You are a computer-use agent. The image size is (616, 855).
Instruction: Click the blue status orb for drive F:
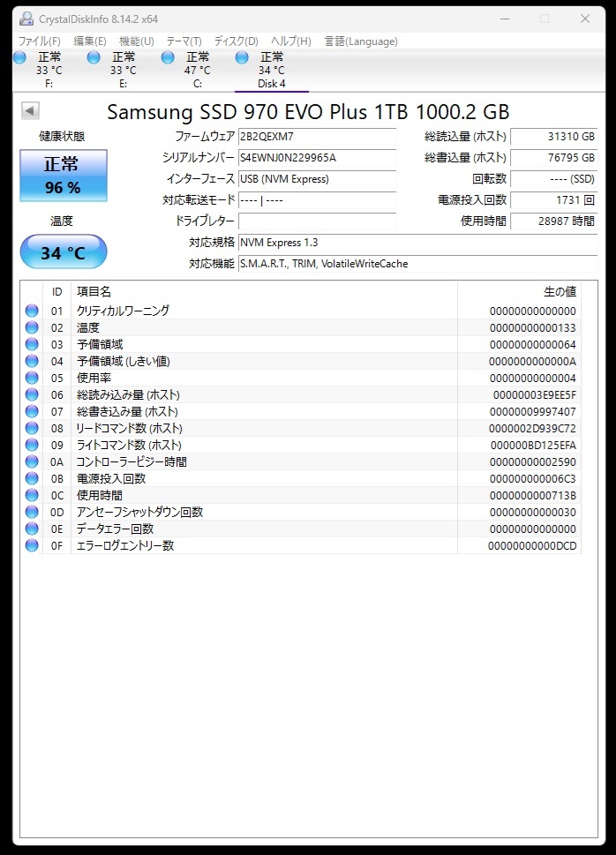click(19, 56)
